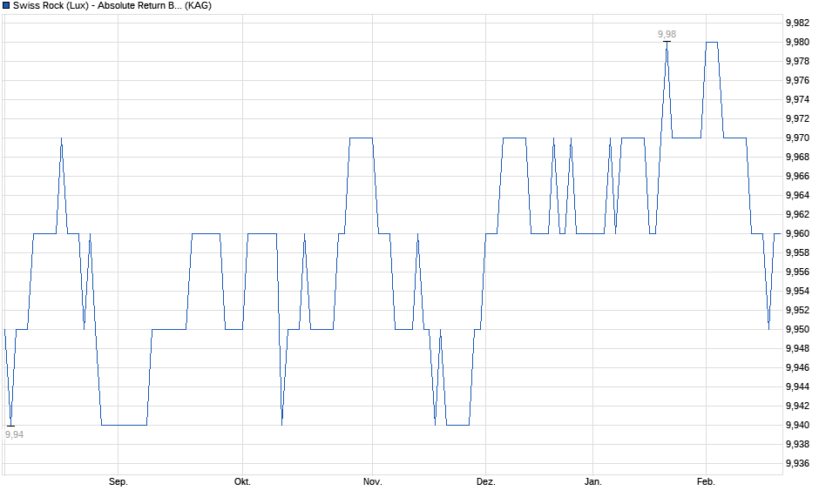Click the 9,950 price axis value
Image resolution: width=819 pixels, height=504 pixels.
coord(797,328)
